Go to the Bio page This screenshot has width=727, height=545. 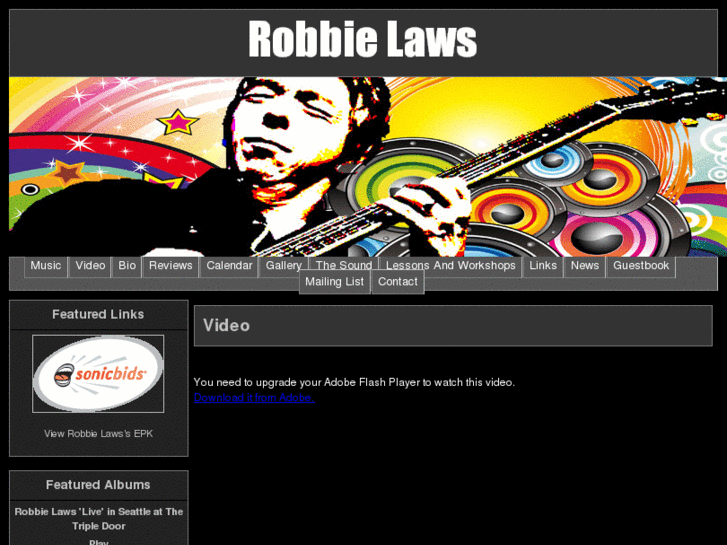127,266
